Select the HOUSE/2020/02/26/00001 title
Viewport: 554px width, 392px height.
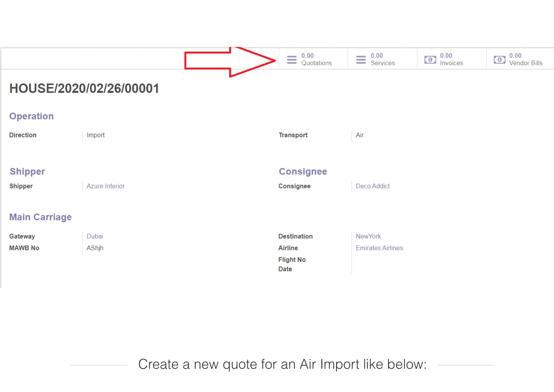click(84, 88)
